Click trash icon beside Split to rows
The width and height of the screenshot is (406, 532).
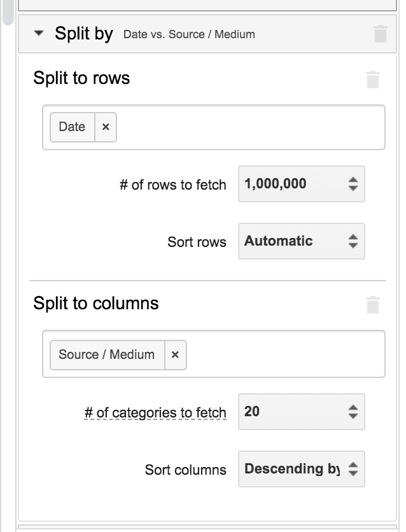[373, 80]
